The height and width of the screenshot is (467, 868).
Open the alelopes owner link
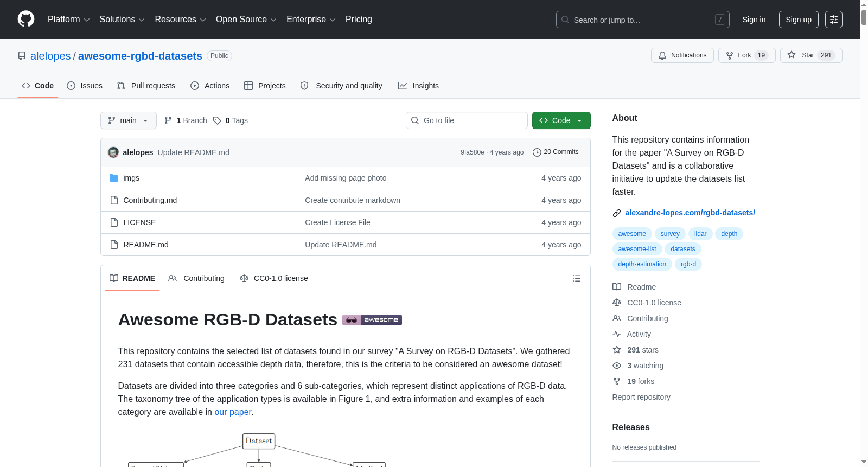[50, 56]
